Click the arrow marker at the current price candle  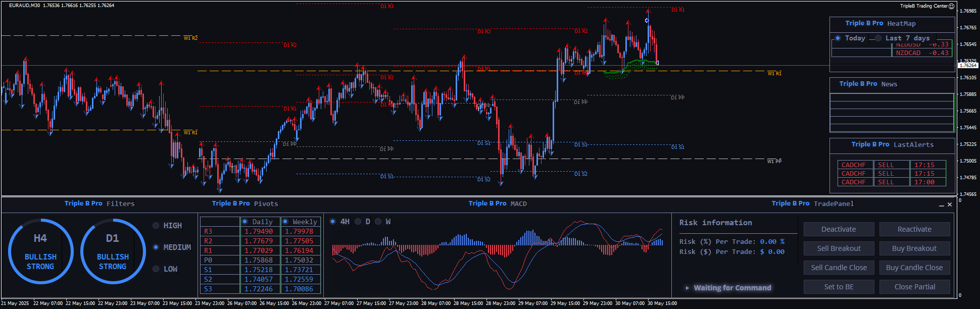click(657, 63)
